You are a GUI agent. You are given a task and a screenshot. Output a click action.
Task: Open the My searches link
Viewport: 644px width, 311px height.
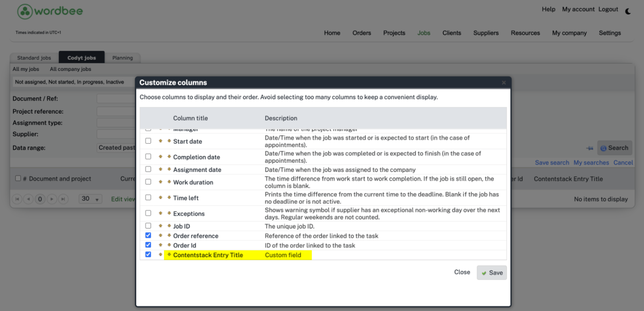click(x=591, y=163)
